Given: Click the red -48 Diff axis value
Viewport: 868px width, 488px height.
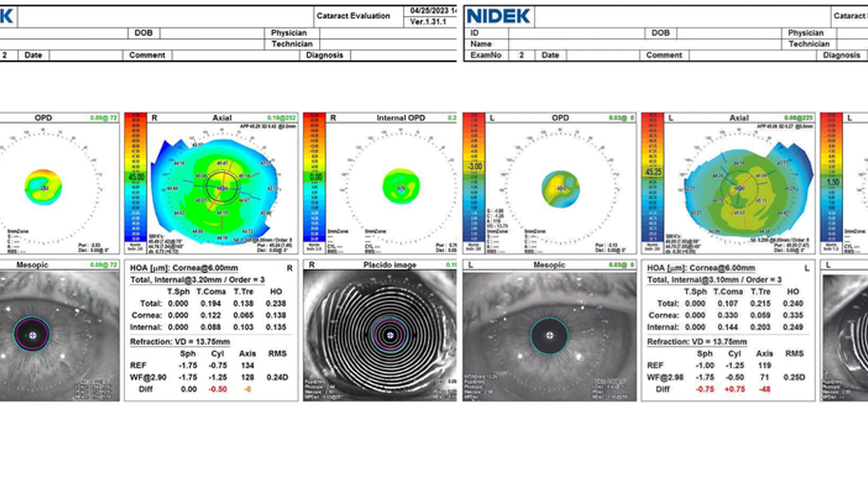Looking at the screenshot, I should 765,389.
